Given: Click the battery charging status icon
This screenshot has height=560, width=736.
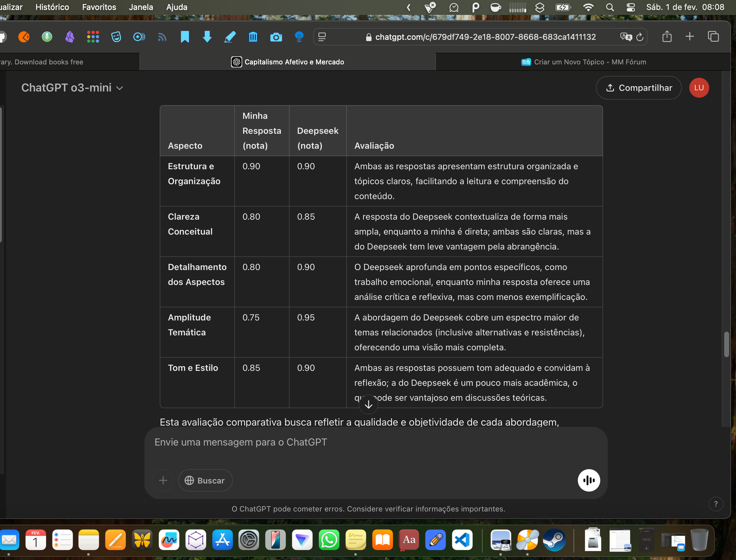Looking at the screenshot, I should (563, 7).
